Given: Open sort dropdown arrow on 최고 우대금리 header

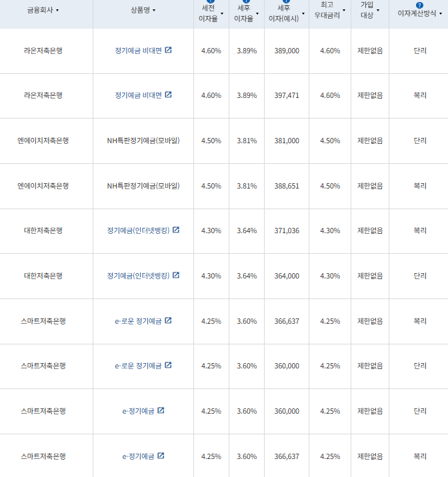Looking at the screenshot, I should tap(344, 11).
